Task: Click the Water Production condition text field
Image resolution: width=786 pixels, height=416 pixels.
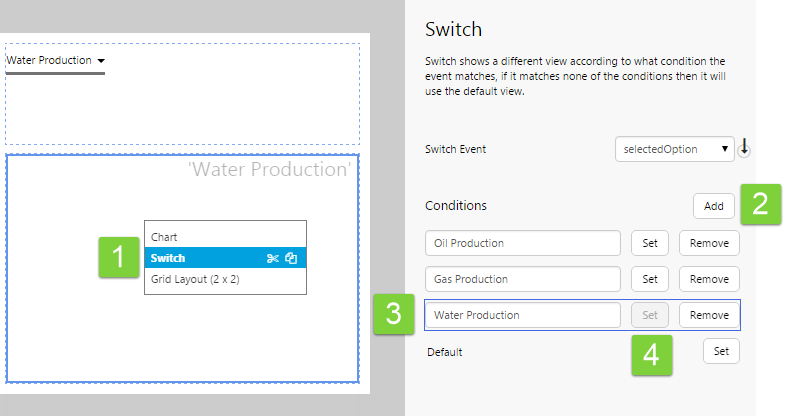Action: 522,315
